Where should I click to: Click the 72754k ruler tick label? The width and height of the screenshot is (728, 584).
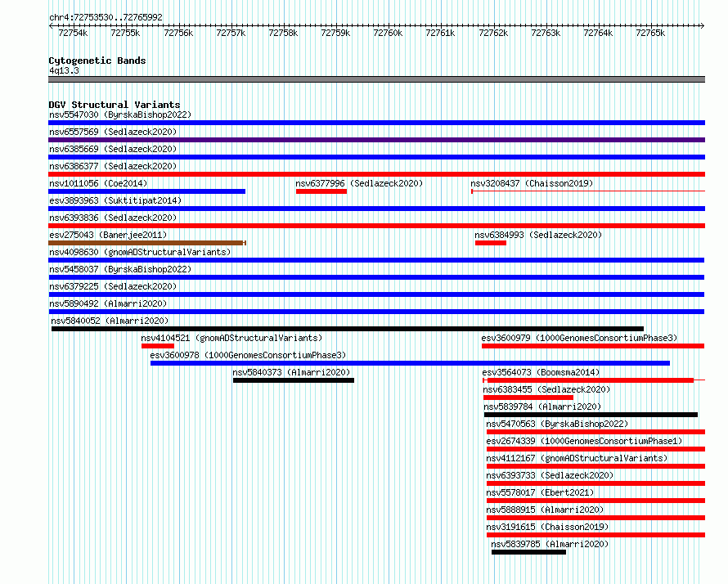[x=73, y=33]
